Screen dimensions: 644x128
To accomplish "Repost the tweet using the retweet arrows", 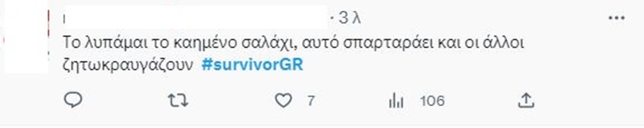I will coord(178,100).
